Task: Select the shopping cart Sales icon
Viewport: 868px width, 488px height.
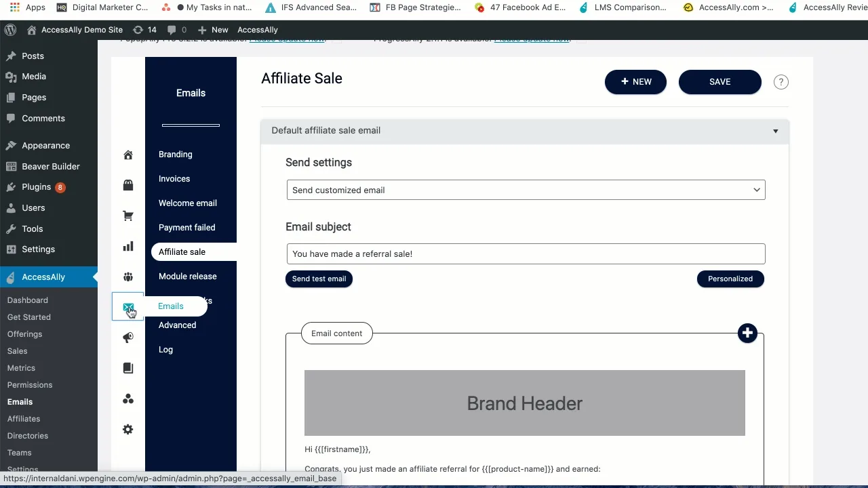Action: pyautogui.click(x=128, y=216)
